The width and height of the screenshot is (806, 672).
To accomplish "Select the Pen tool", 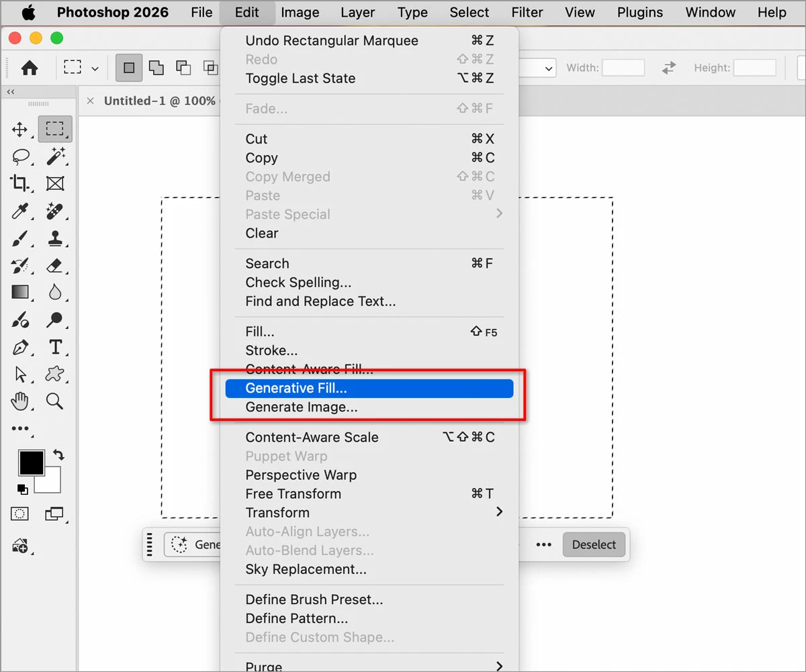I will point(20,347).
